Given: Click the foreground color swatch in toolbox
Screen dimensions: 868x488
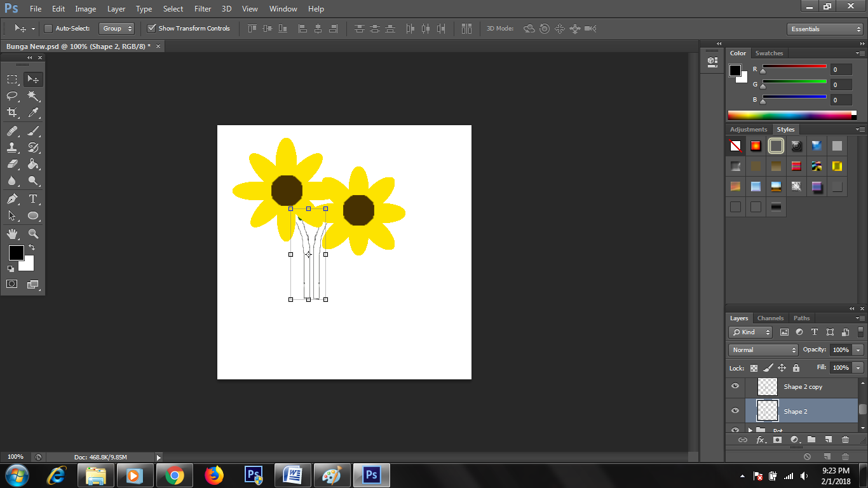Looking at the screenshot, I should point(16,253).
